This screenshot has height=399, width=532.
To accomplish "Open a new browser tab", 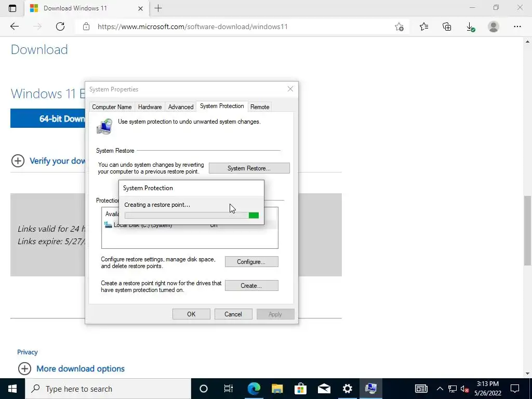I will [x=158, y=8].
